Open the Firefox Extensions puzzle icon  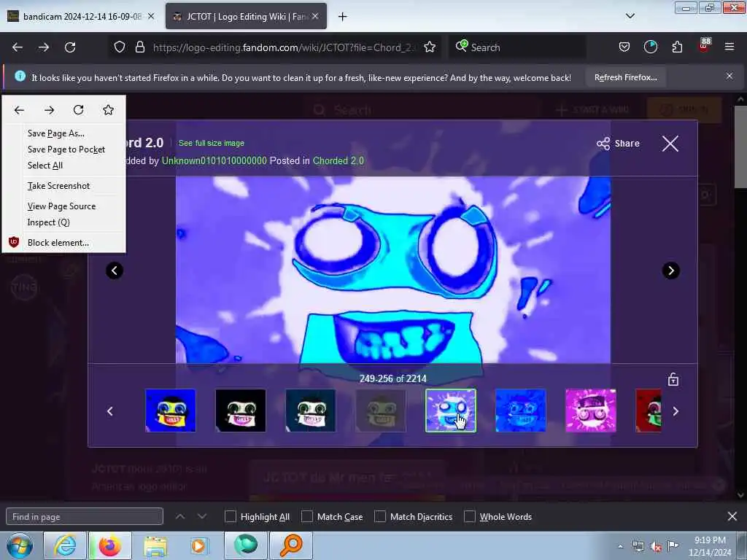point(677,47)
